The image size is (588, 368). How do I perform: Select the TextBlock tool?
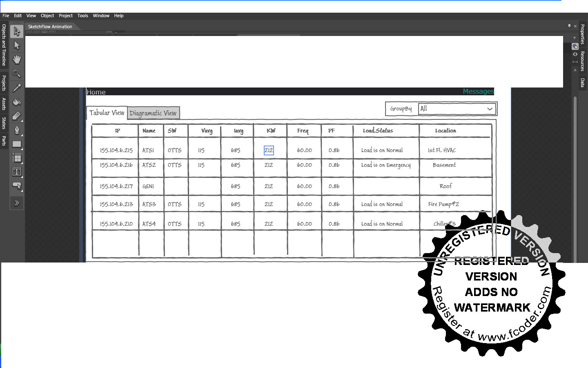coord(17,172)
